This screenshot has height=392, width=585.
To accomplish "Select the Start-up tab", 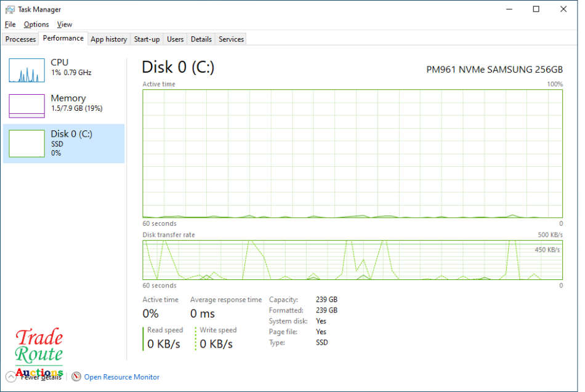I will 147,39.
